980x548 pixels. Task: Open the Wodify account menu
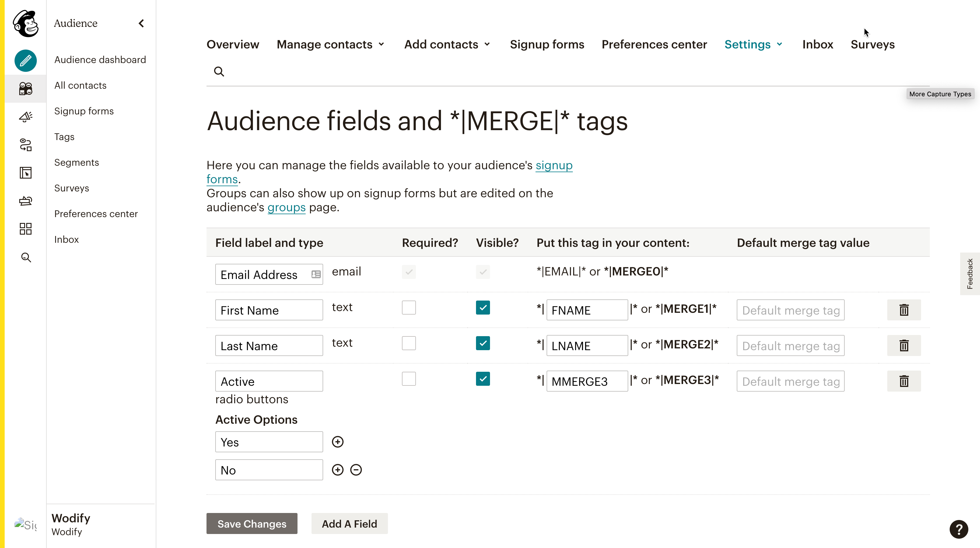(x=71, y=524)
